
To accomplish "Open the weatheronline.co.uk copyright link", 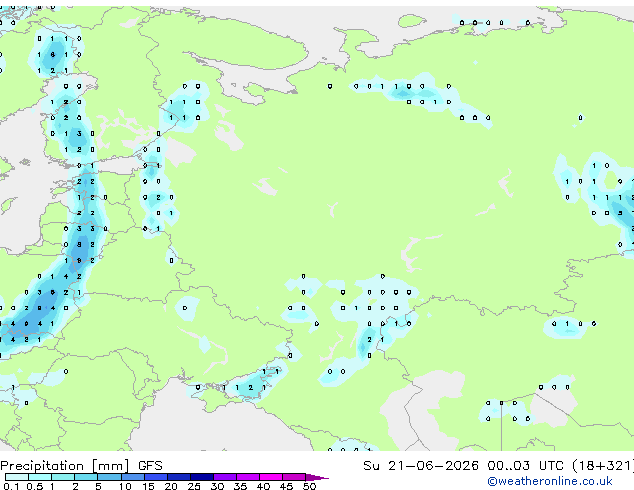I will [x=550, y=481].
